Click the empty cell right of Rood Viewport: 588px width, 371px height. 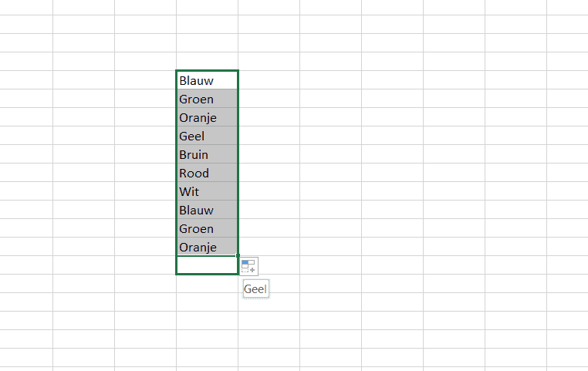coord(269,173)
